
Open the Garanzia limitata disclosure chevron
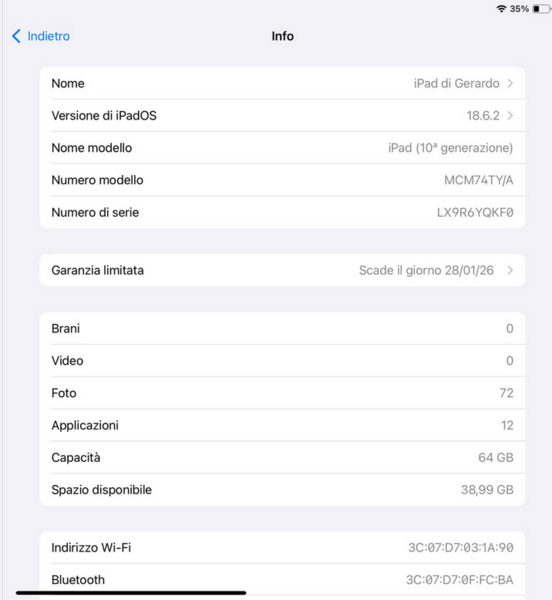point(510,271)
